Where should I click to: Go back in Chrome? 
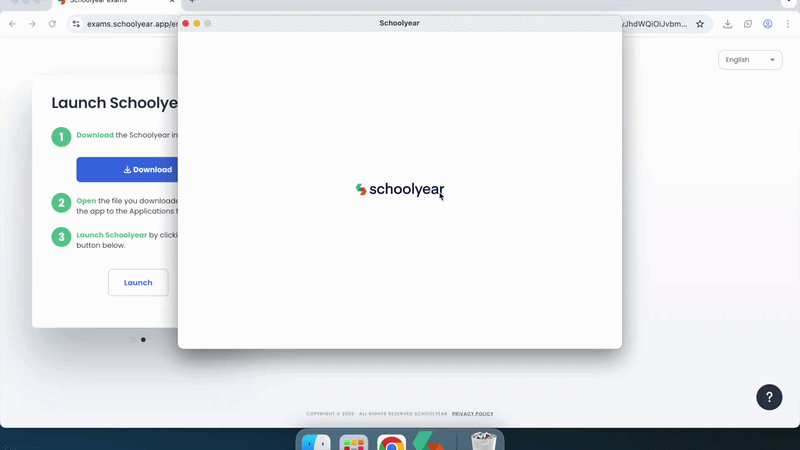[12, 24]
